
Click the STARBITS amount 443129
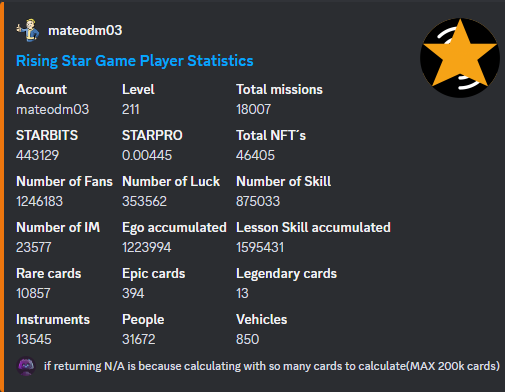[38, 155]
